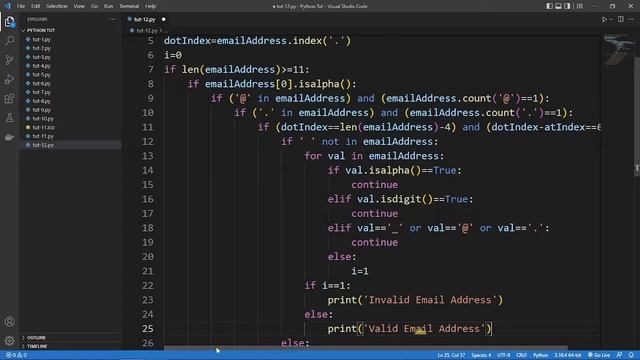
Task: Show errors and warnings count in status bar
Action: [16, 355]
